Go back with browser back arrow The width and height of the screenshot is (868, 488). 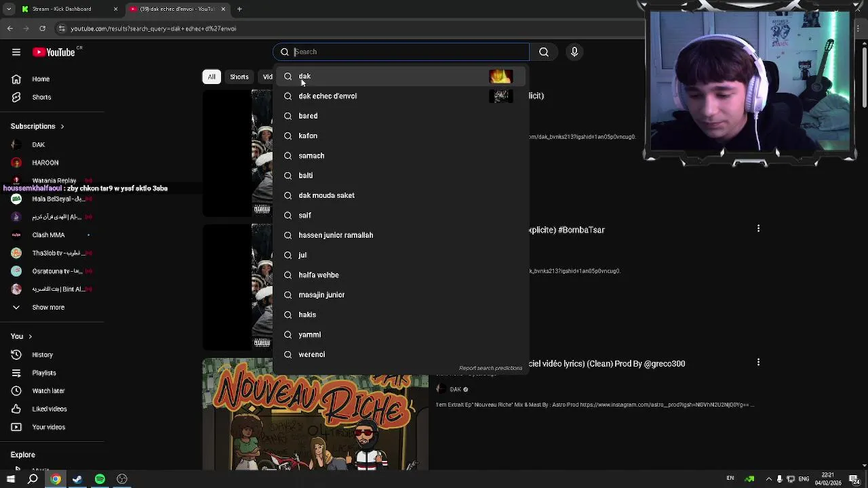pyautogui.click(x=10, y=28)
